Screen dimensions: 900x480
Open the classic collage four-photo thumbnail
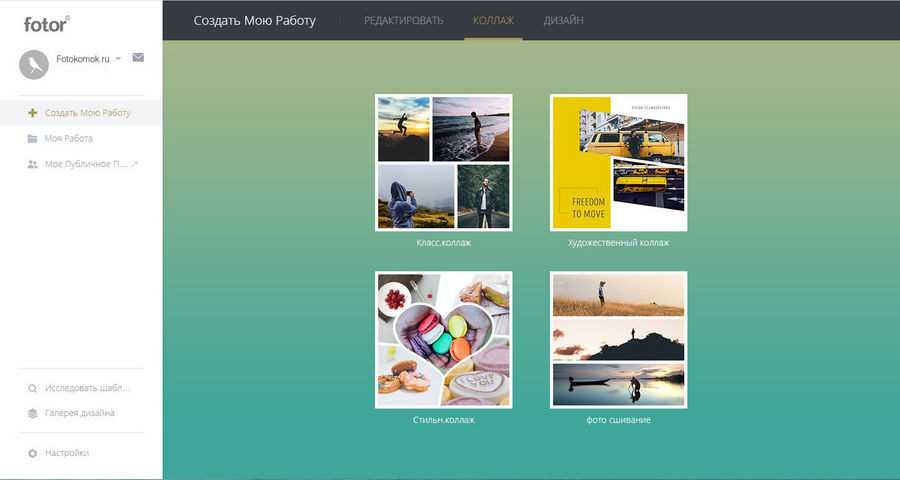point(443,162)
